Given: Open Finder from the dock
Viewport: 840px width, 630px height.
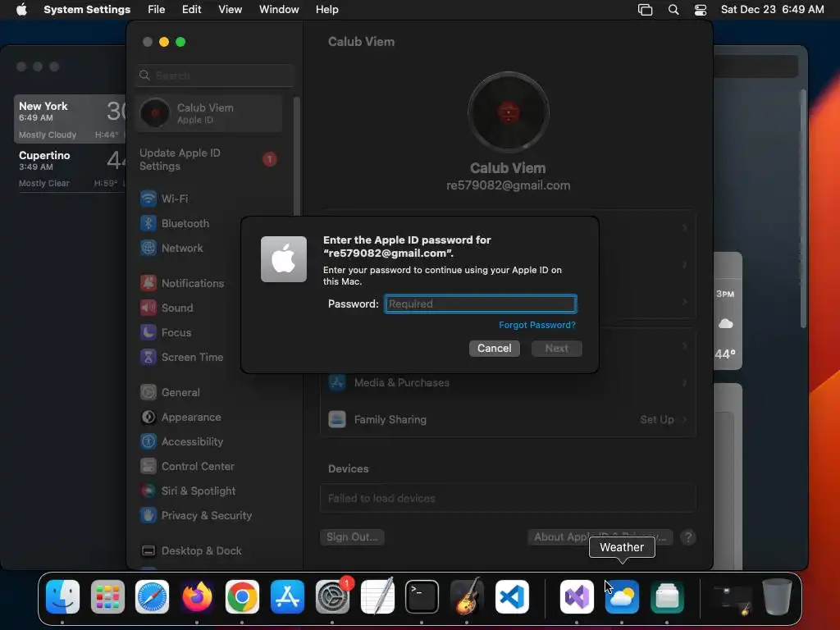Looking at the screenshot, I should click(x=62, y=596).
